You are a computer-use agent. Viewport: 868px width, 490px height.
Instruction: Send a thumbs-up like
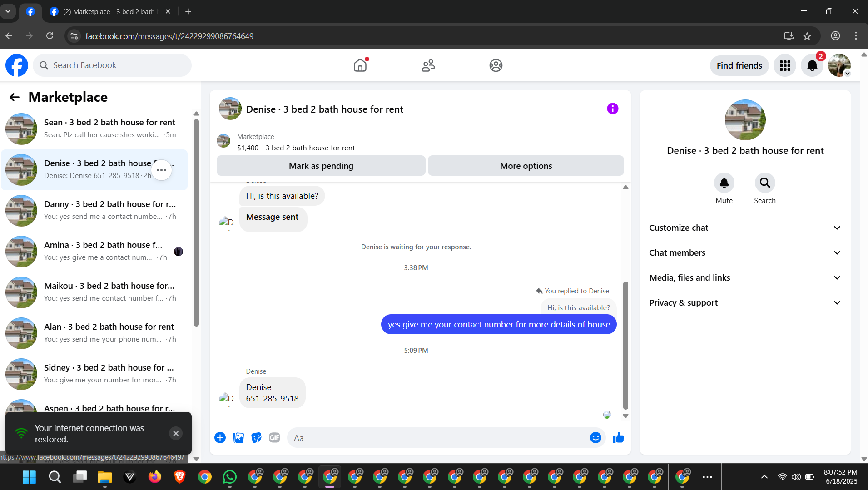618,438
